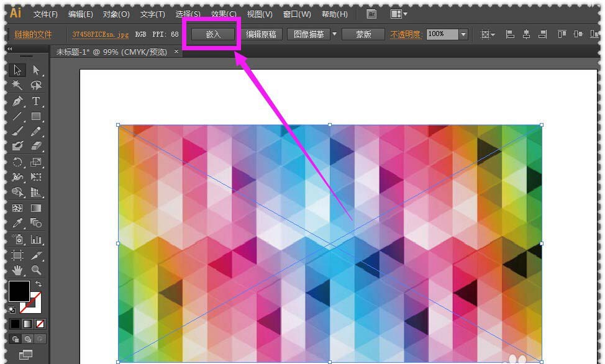Enable Draw Normal mode

(16, 339)
